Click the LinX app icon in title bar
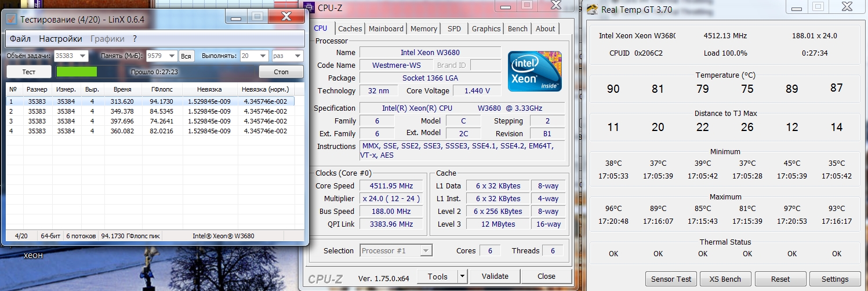Viewport: 868px width, 291px height. point(12,19)
